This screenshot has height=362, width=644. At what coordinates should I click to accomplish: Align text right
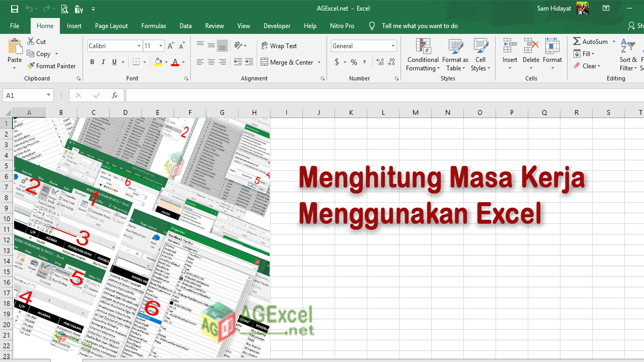(x=222, y=62)
